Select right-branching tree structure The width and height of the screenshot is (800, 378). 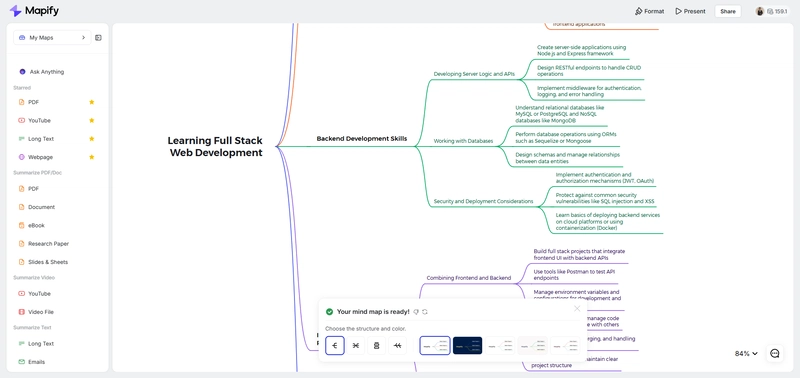tap(335, 346)
